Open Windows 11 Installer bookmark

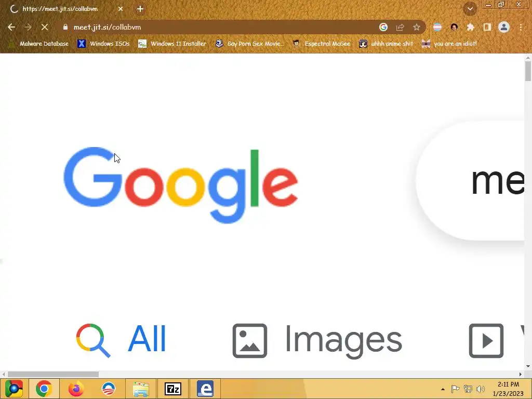(x=172, y=44)
